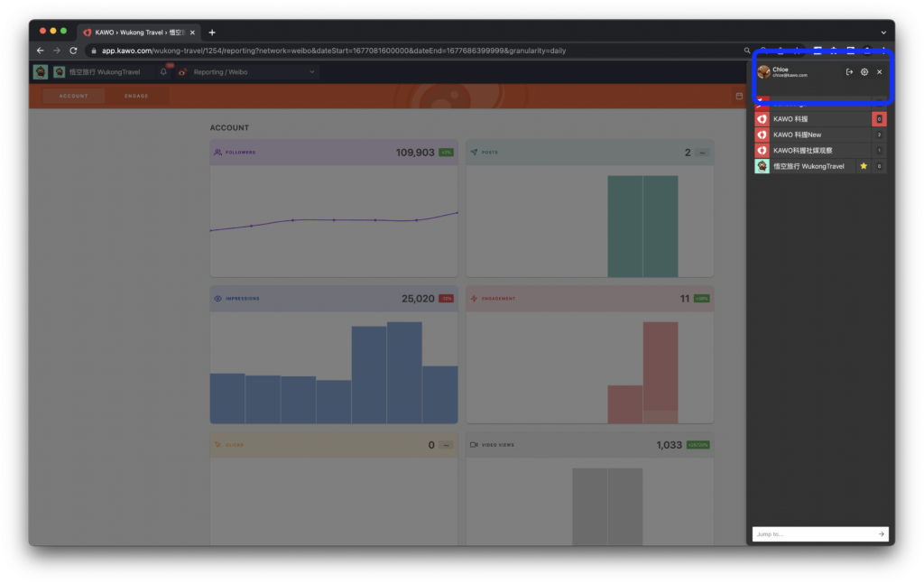Click the Followers people icon

point(218,152)
